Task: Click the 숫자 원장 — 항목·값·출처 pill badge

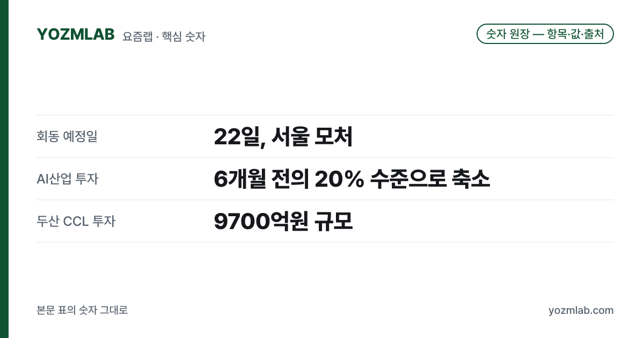Action: tap(545, 34)
